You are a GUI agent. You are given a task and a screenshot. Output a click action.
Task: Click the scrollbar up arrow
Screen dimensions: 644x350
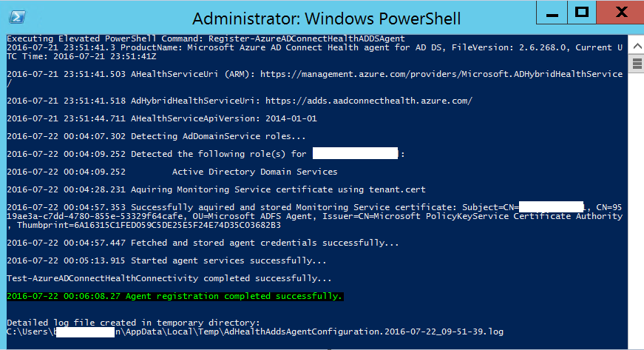coord(637,43)
